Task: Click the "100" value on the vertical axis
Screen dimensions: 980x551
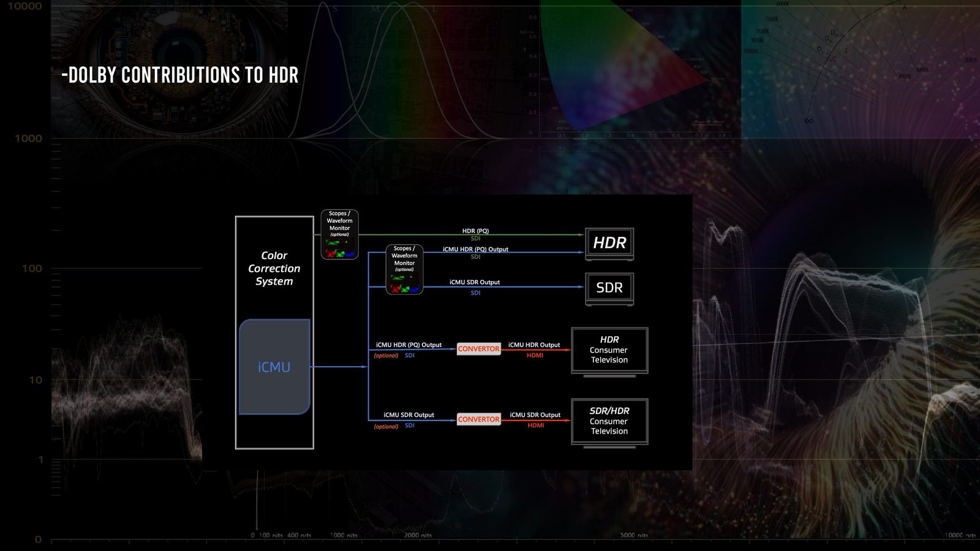Action: coord(32,268)
